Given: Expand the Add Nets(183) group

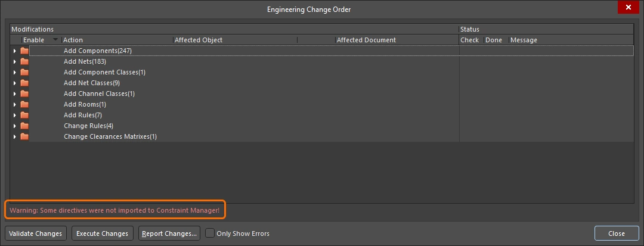Looking at the screenshot, I should click(15, 62).
